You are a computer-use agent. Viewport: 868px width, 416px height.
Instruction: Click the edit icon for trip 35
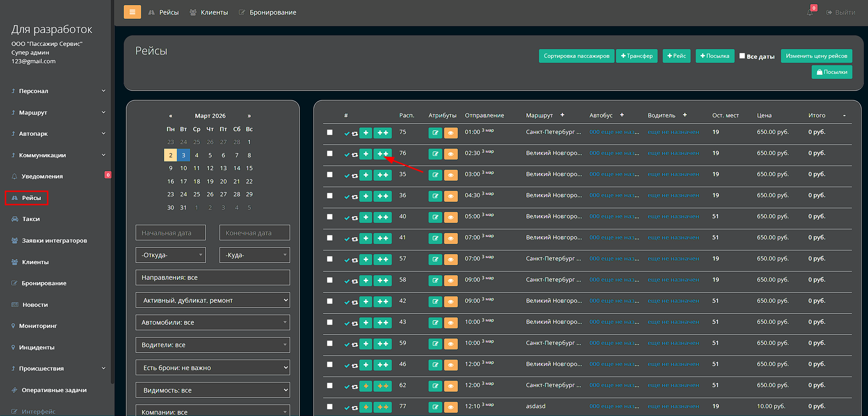435,175
